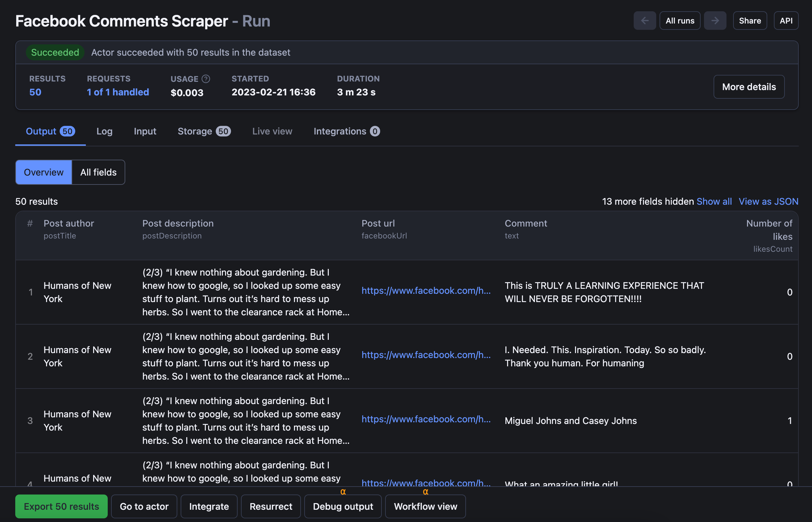The image size is (812, 522).
Task: Open the Workflow view button
Action: click(425, 506)
